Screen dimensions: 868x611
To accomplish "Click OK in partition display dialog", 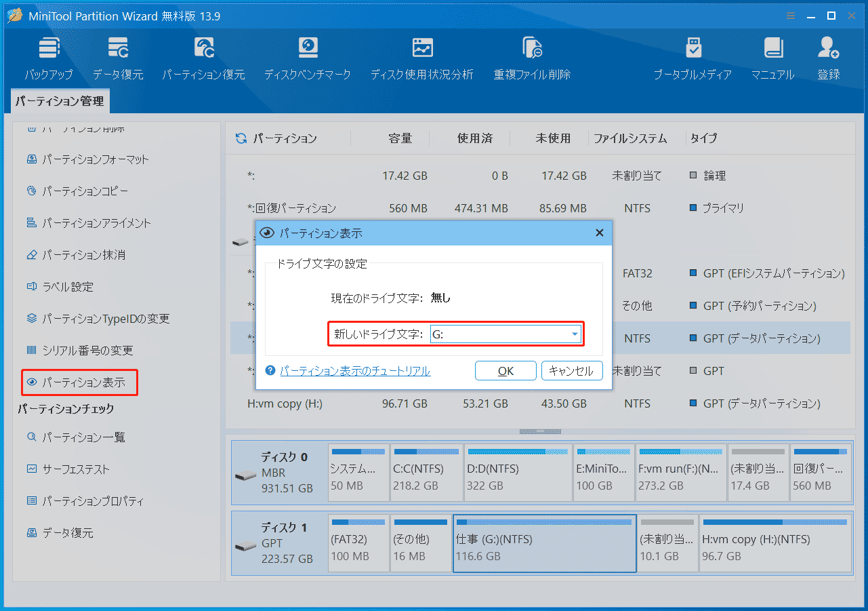I will click(x=505, y=371).
